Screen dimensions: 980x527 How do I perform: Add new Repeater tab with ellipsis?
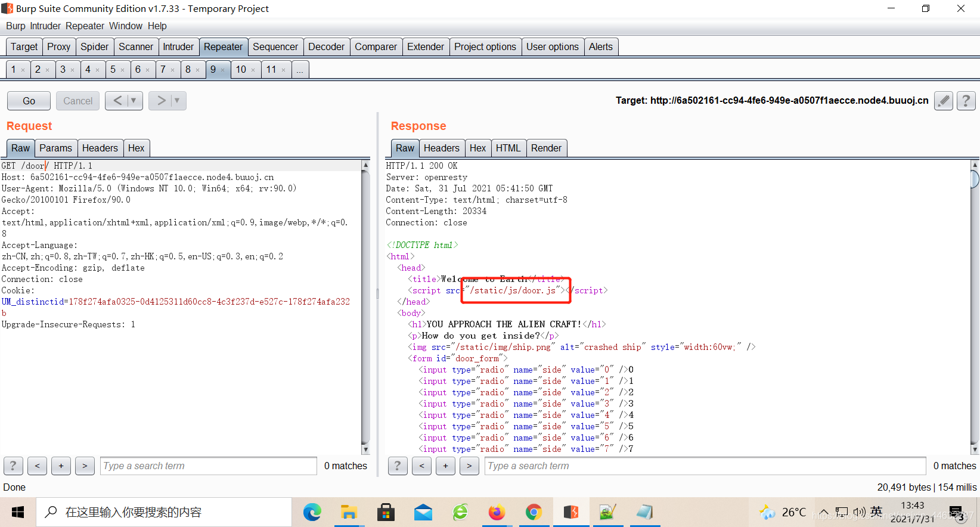[300, 70]
